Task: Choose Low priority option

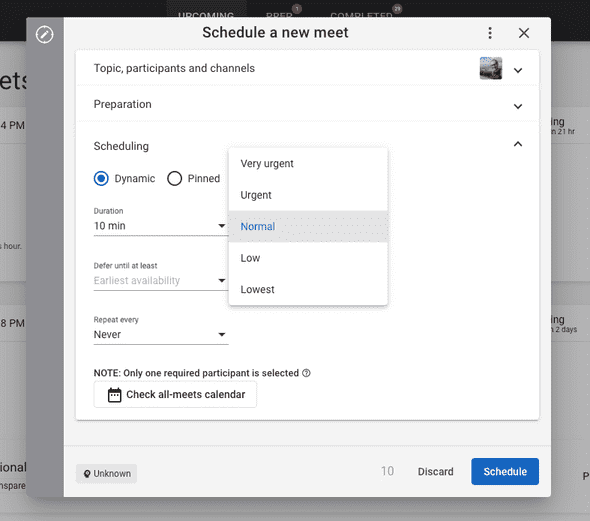Action: [308, 258]
